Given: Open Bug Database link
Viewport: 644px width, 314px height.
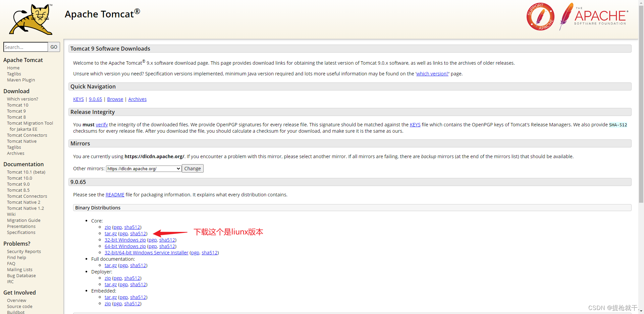Looking at the screenshot, I should tap(21, 276).
